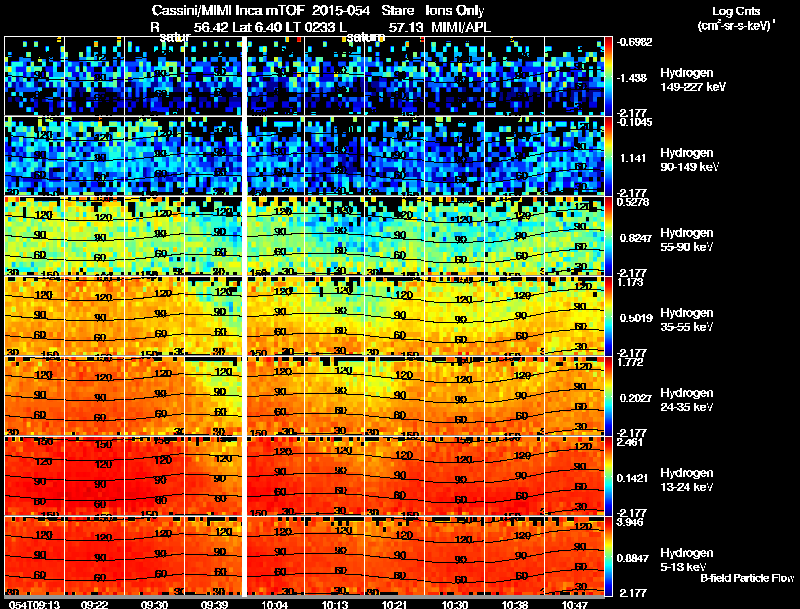Click the colorbar value '0.5019'

636,318
